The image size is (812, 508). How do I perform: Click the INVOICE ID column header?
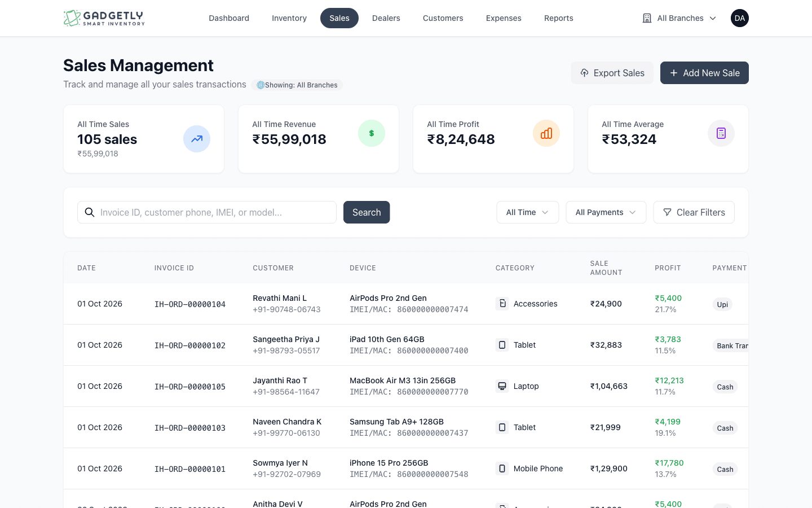coord(174,268)
